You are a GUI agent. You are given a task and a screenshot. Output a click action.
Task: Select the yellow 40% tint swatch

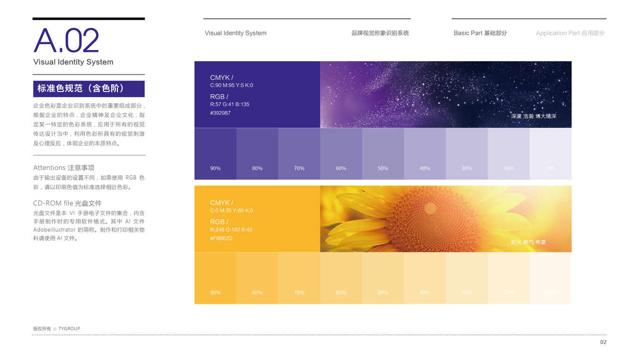tap(425, 278)
